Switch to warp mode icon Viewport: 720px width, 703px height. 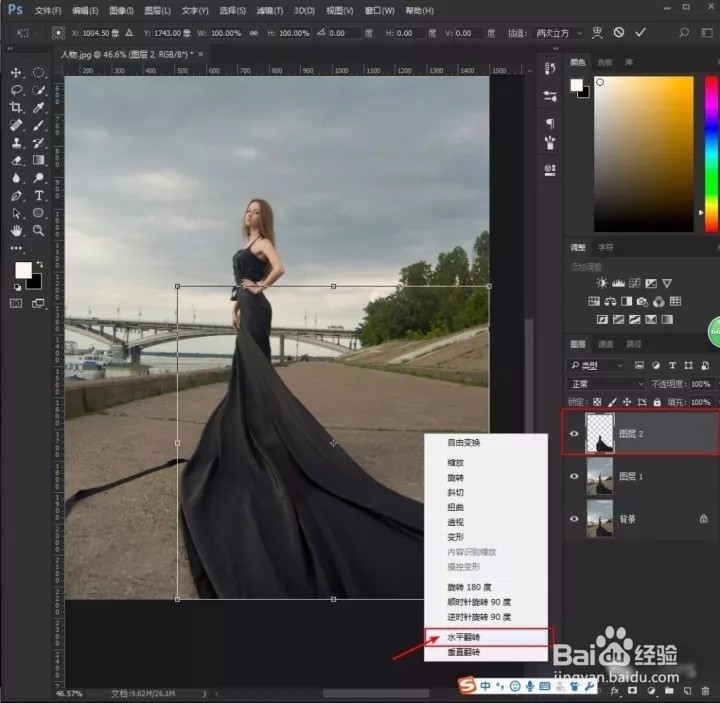[x=597, y=32]
